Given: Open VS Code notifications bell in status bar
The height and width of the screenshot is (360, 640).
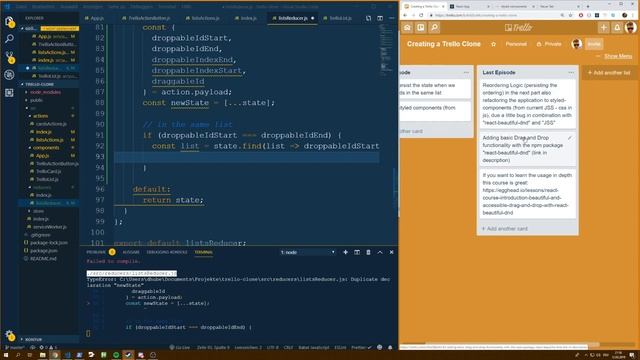Looking at the screenshot, I should (x=390, y=348).
